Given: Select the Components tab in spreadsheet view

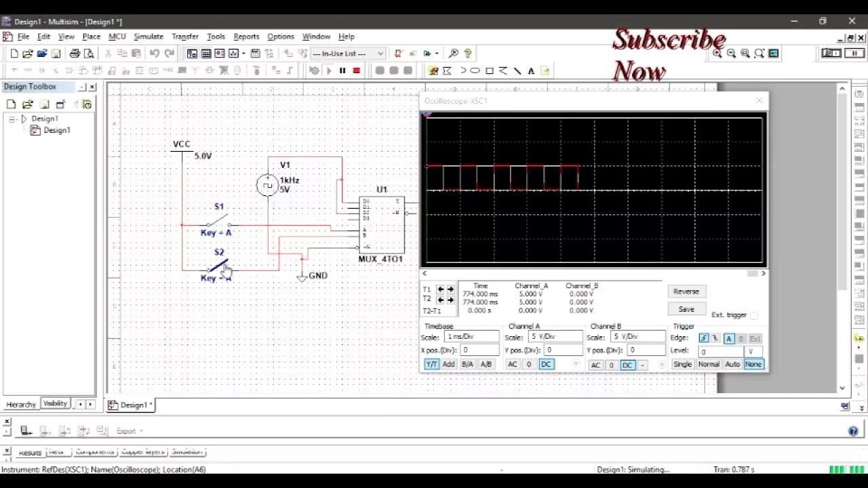Looking at the screenshot, I should [94, 452].
